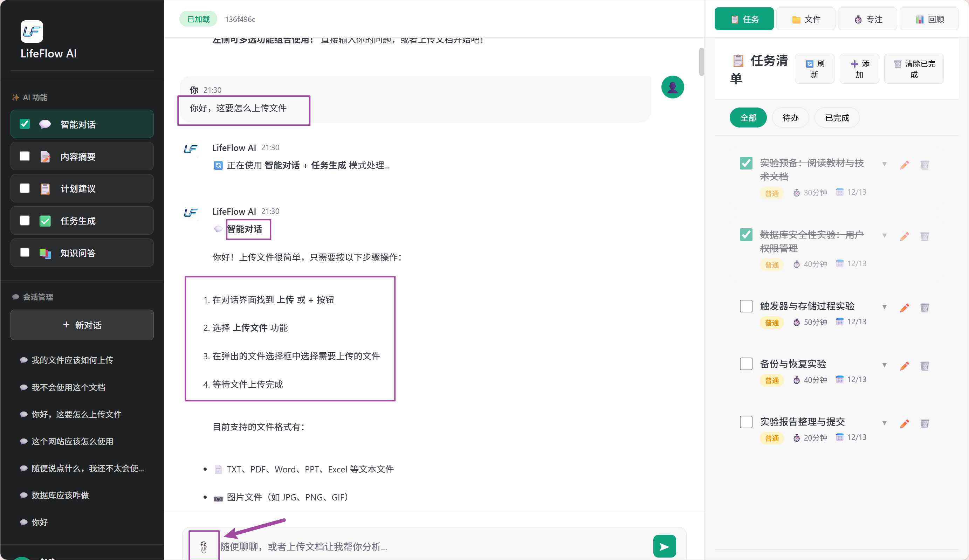The height and width of the screenshot is (560, 969).
Task: Click the paperclip upload attachment icon
Action: [x=204, y=546]
